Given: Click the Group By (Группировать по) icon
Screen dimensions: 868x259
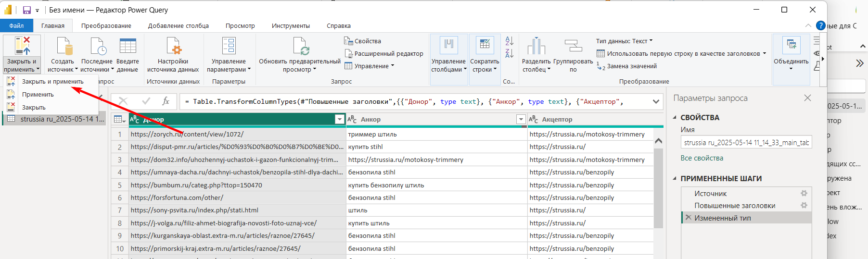Looking at the screenshot, I should [x=573, y=47].
